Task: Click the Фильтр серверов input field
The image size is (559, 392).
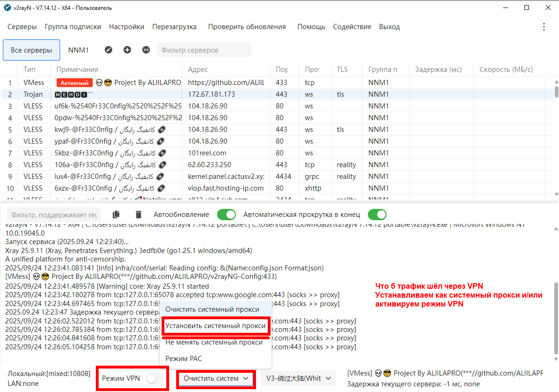Action: click(204, 50)
